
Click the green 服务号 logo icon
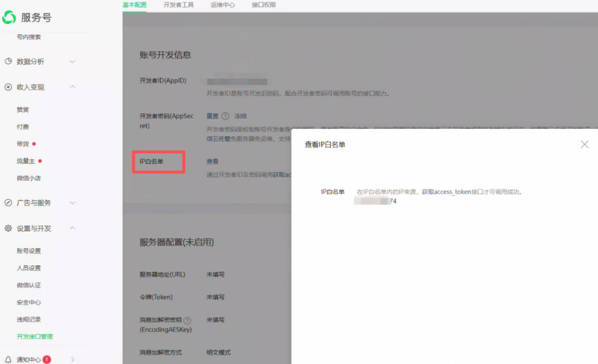9,17
